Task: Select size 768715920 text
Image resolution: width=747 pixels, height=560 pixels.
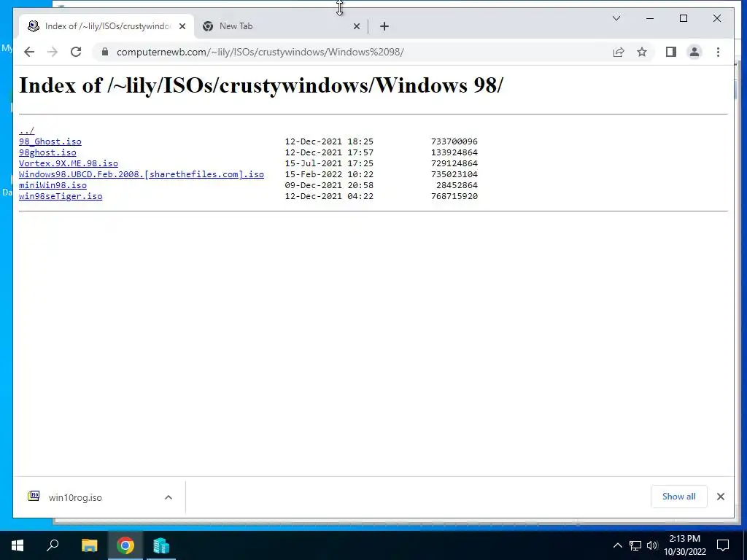Action: click(x=454, y=196)
